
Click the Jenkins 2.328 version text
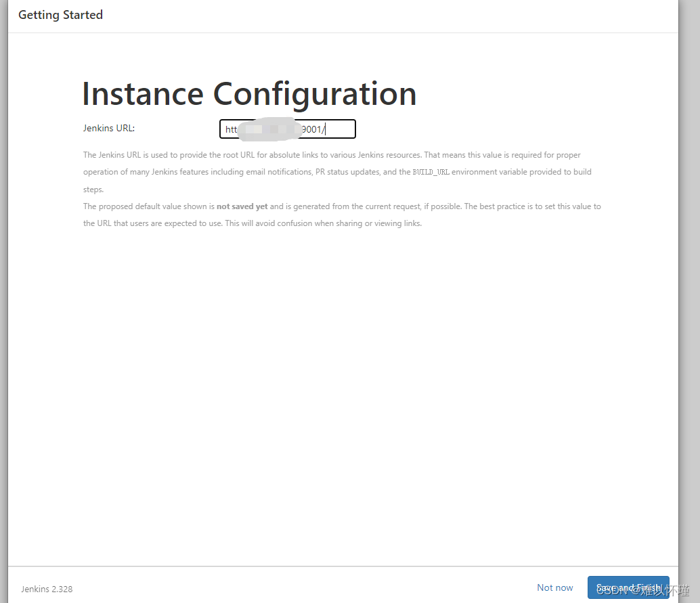point(47,589)
